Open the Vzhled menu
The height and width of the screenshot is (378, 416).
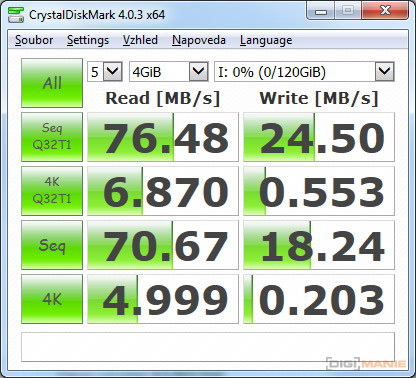pyautogui.click(x=140, y=40)
